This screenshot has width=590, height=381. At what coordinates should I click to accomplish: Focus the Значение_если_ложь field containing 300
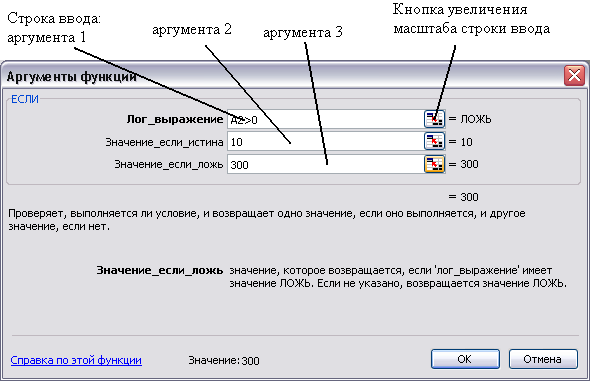click(325, 164)
